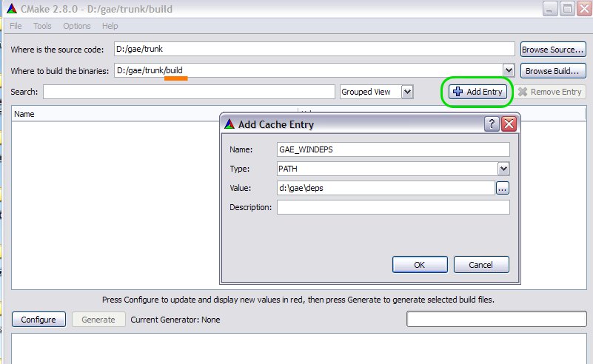Expand the Type PATH dropdown
The image size is (593, 364).
503,169
